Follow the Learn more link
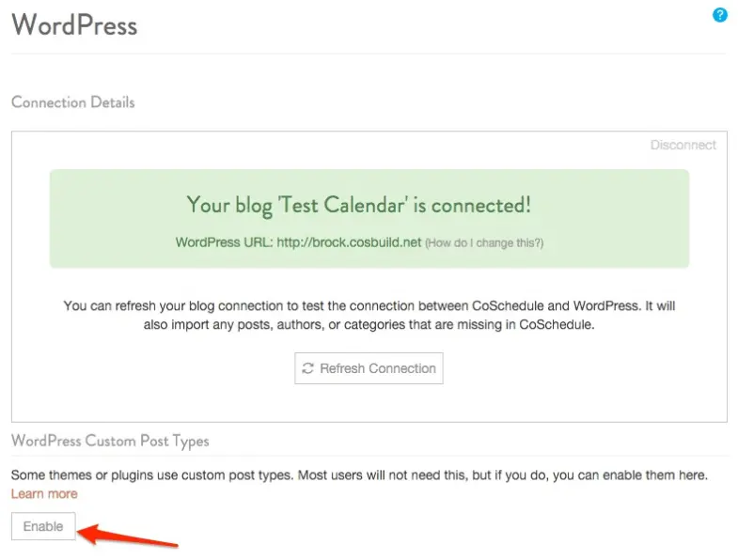This screenshot has width=738, height=560. point(44,493)
